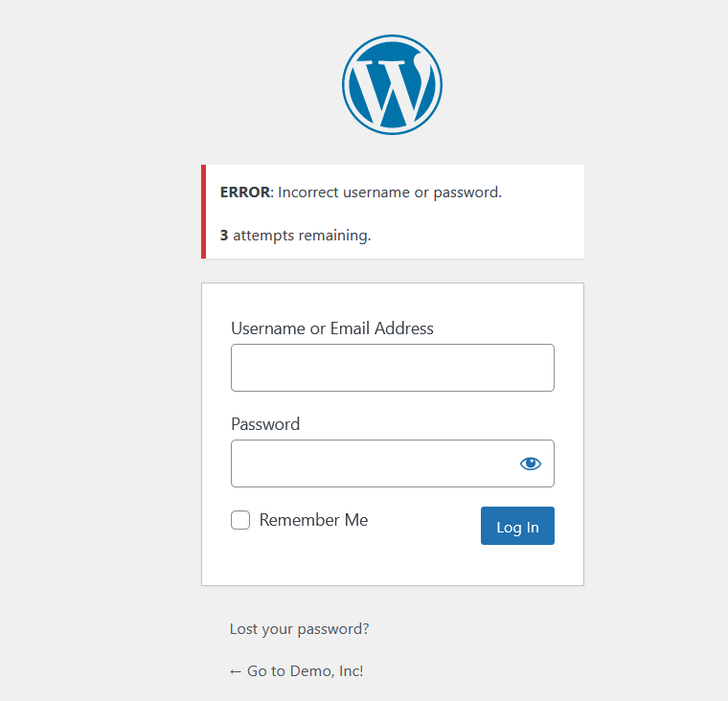Focus the Username or Email Address field
The width and height of the screenshot is (728, 701).
click(x=393, y=368)
